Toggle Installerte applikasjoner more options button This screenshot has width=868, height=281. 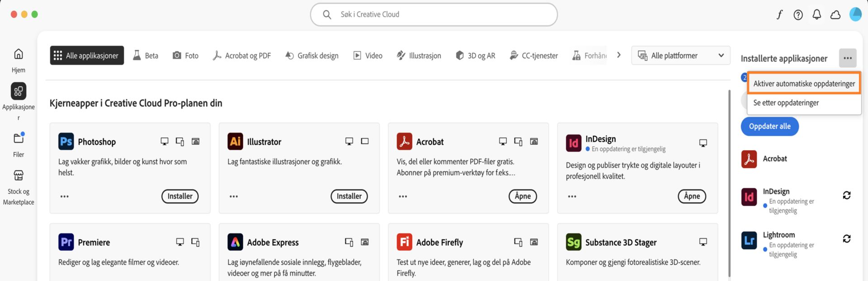click(x=848, y=58)
